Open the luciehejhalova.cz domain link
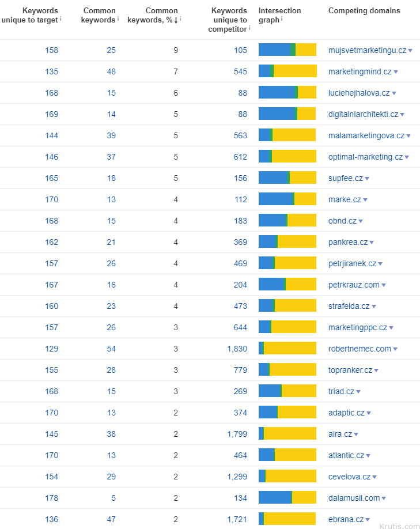Image resolution: width=420 pixels, height=529 pixels. pyautogui.click(x=359, y=93)
